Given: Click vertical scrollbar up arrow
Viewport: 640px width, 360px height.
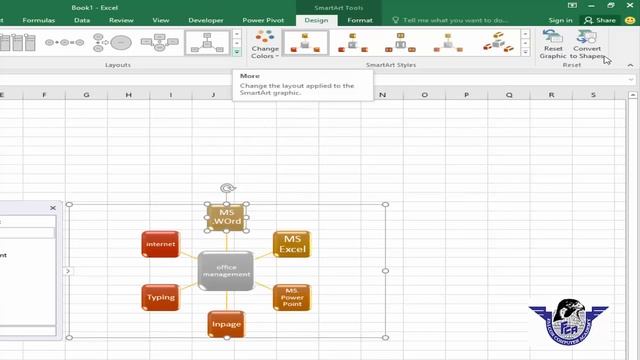Looking at the screenshot, I should pos(633,95).
